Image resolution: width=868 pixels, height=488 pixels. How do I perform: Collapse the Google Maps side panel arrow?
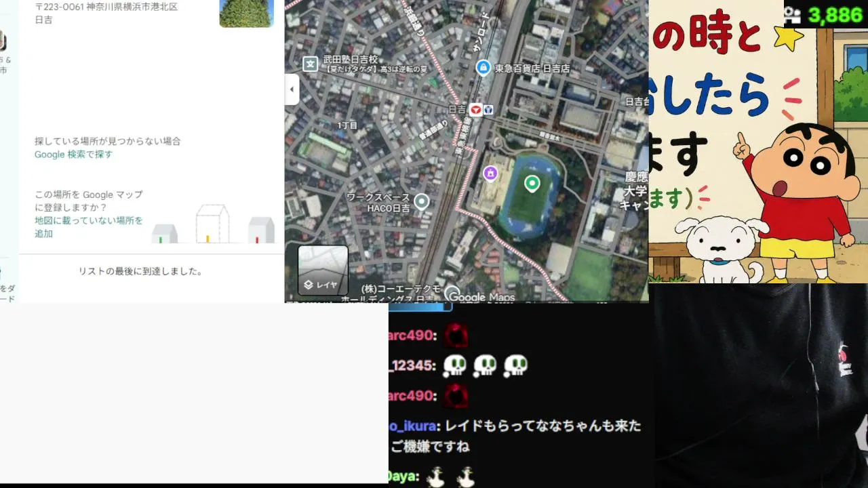pyautogui.click(x=292, y=89)
